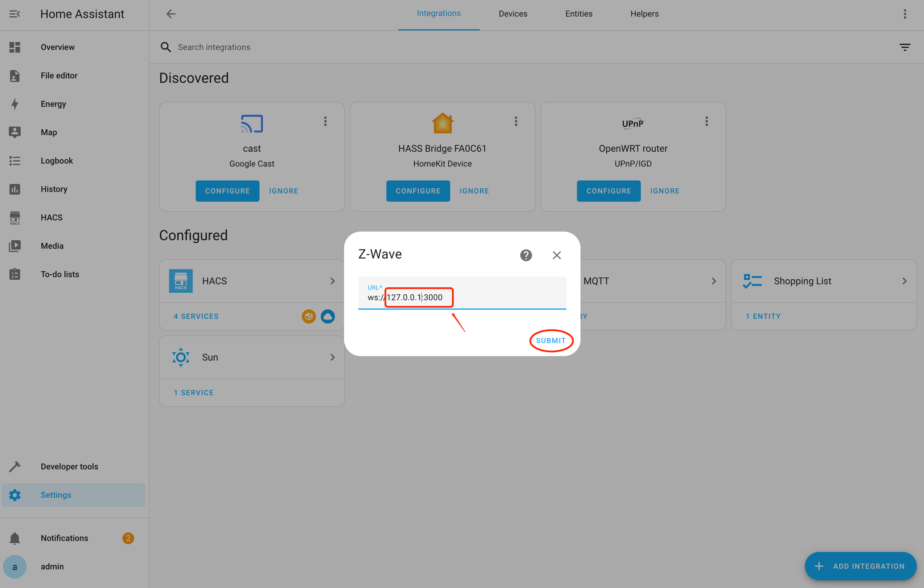
Task: Switch to the Helpers tab
Action: pos(644,14)
